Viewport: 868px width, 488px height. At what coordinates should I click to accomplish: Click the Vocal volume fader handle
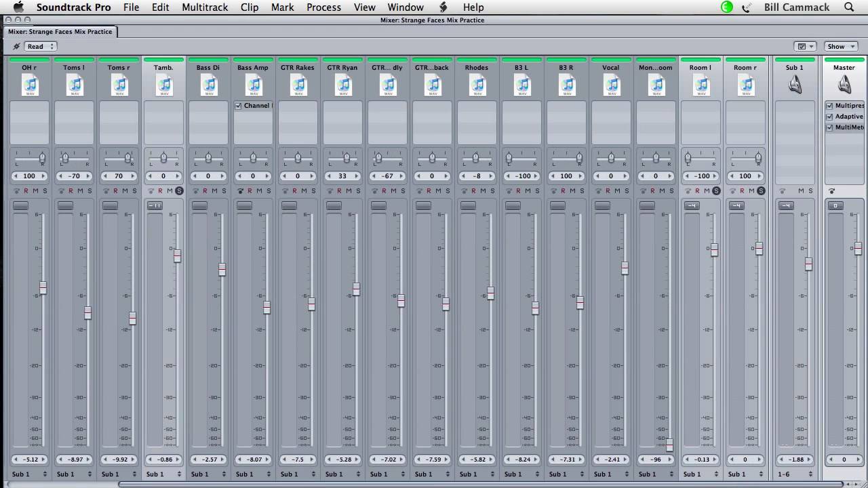point(625,268)
